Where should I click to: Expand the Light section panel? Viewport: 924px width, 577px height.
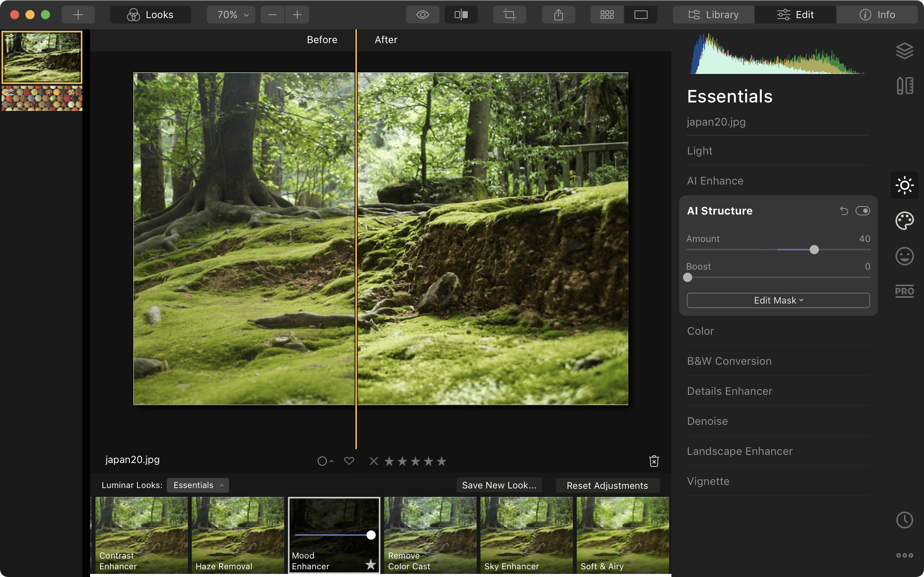pos(700,150)
